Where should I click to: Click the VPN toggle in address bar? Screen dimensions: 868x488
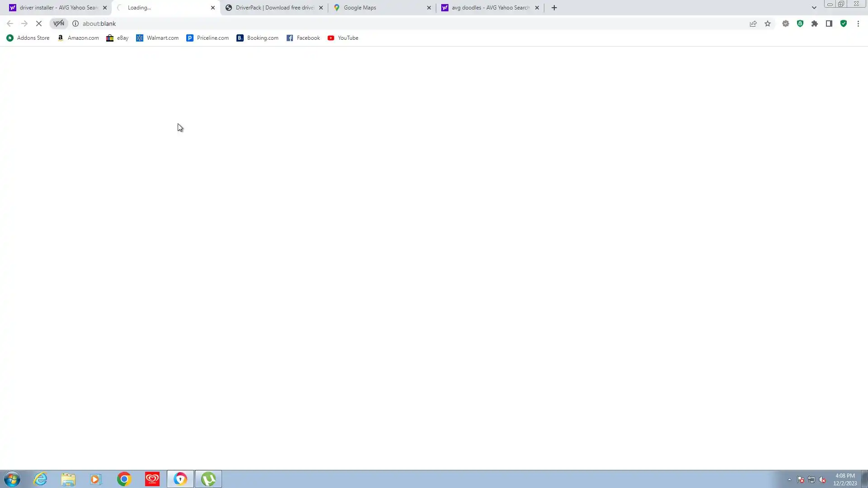[x=59, y=23]
